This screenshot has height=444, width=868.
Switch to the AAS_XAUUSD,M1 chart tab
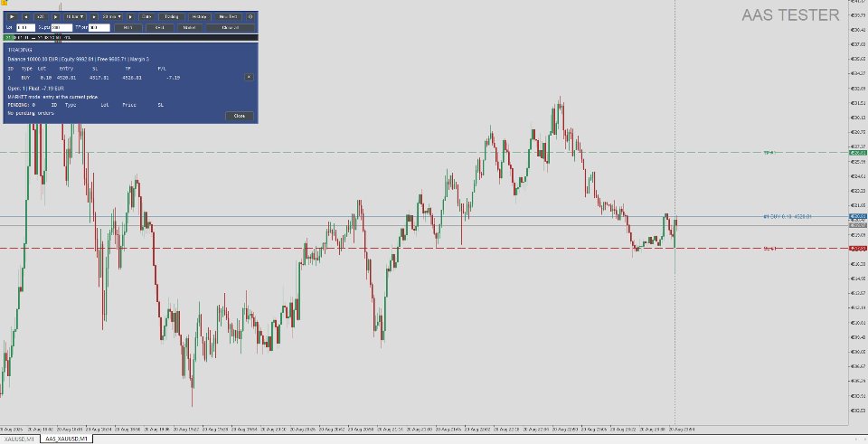(x=66, y=439)
